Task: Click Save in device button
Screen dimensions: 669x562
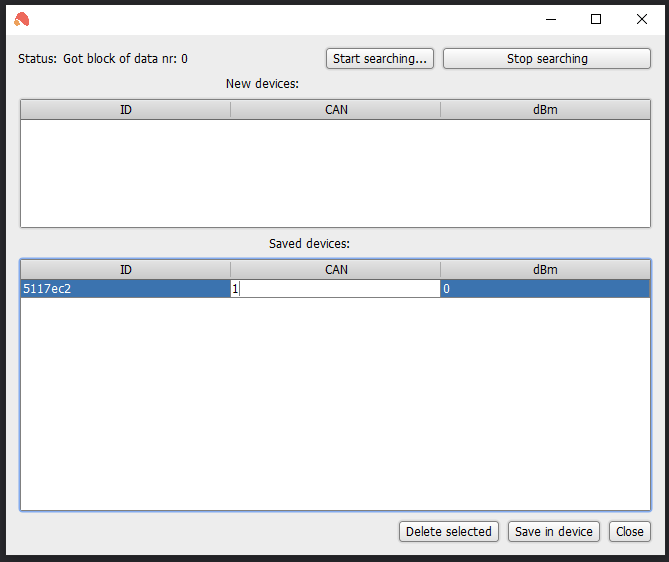Action: [x=554, y=531]
